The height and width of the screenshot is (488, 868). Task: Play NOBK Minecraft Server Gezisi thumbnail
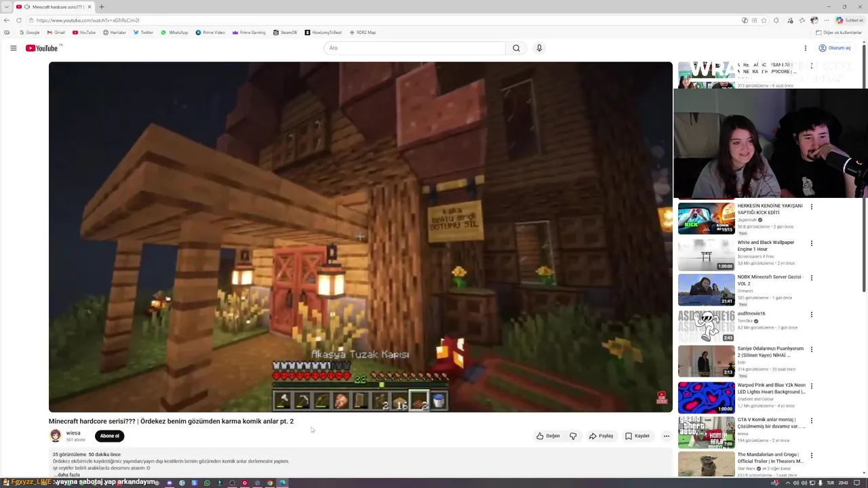(706, 289)
